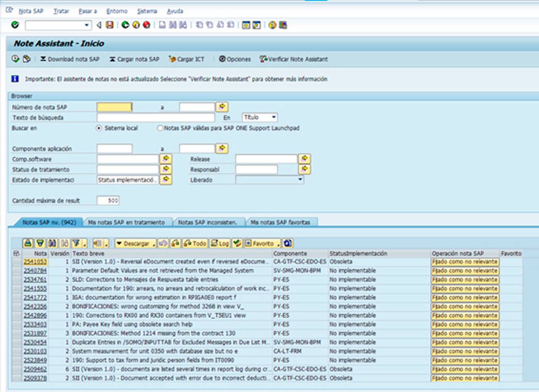Click the Execute clock icon
This screenshot has height=392, width=539.
point(16,59)
